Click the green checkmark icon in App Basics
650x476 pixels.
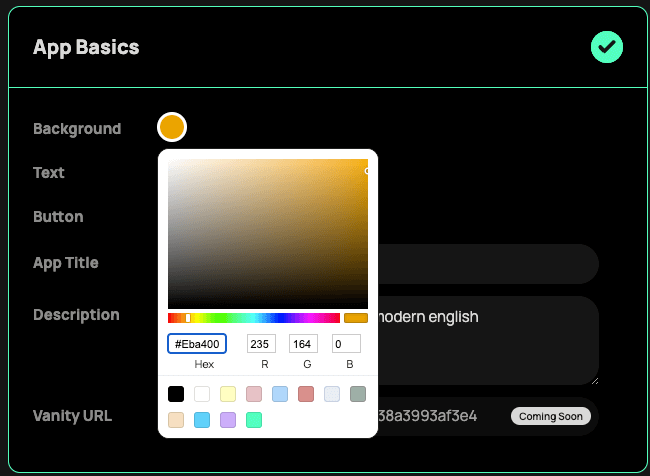point(606,47)
